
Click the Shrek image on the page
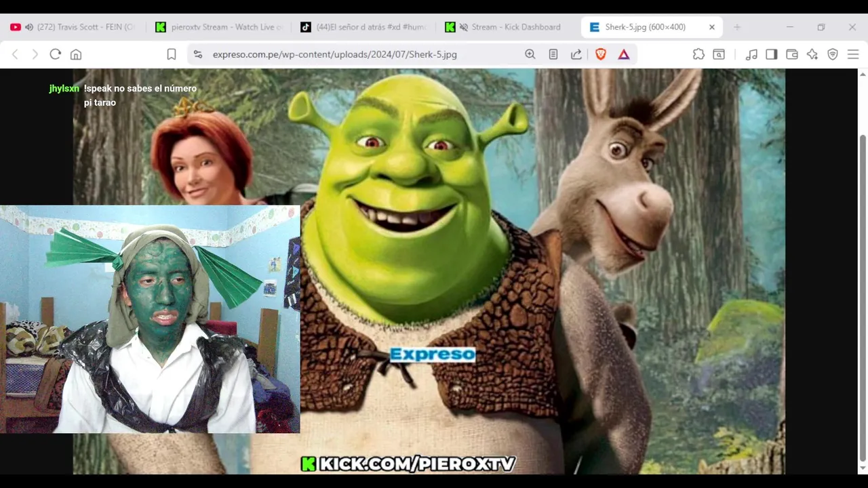429,271
